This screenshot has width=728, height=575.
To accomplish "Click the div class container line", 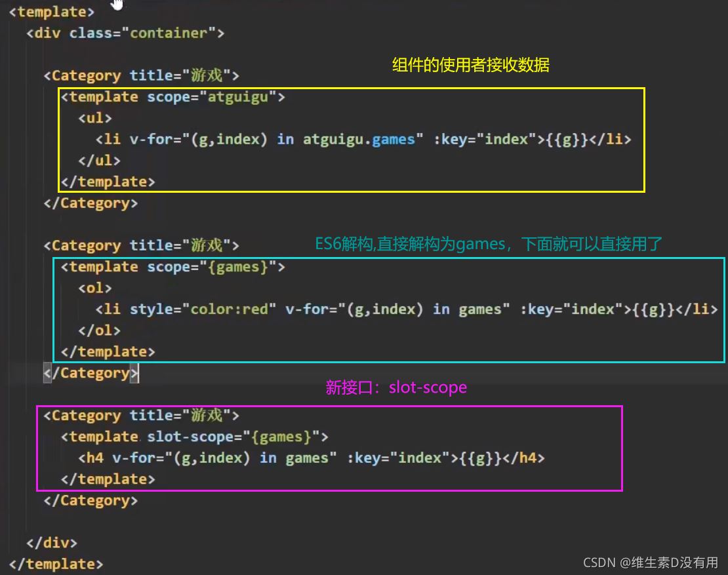I will tap(125, 33).
